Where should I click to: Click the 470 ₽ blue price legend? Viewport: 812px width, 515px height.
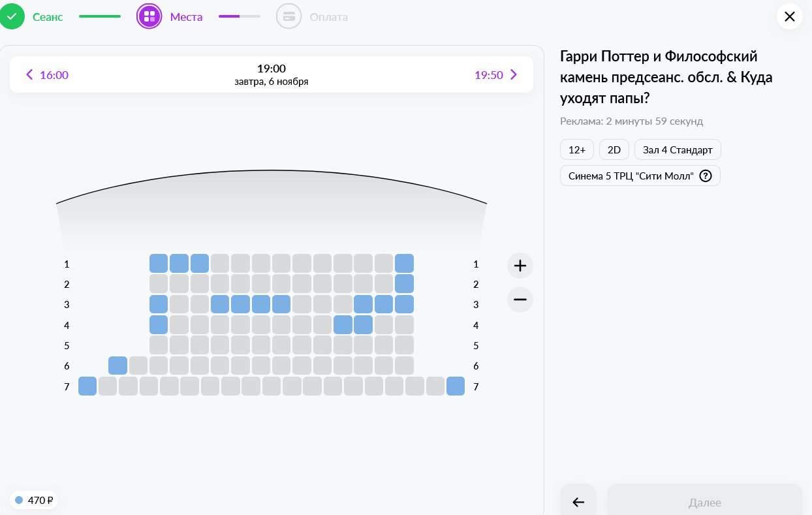tap(34, 500)
